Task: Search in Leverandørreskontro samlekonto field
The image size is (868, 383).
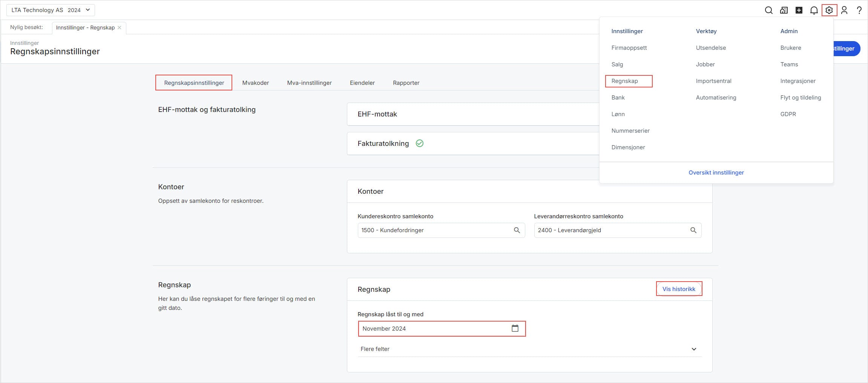Action: (x=693, y=230)
